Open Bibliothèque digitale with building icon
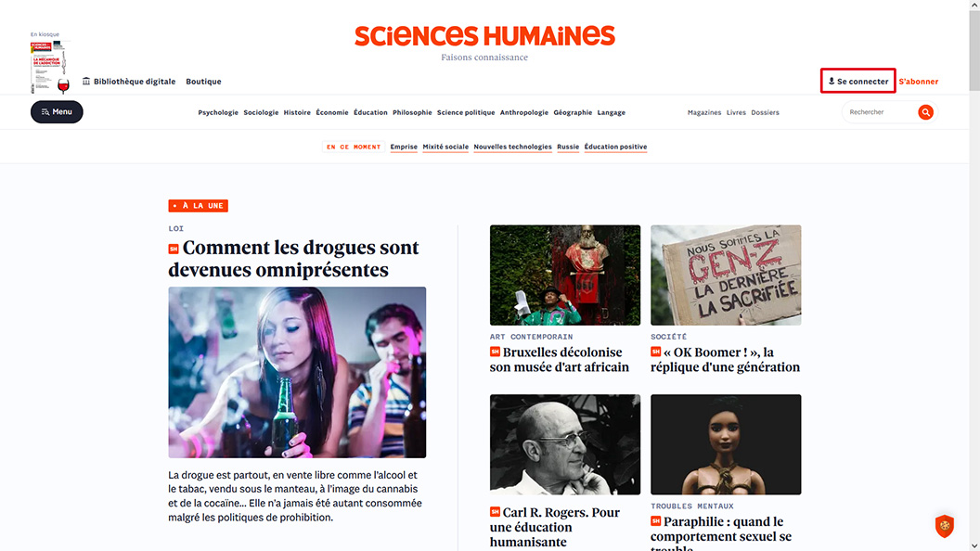This screenshot has width=980, height=551. [129, 82]
